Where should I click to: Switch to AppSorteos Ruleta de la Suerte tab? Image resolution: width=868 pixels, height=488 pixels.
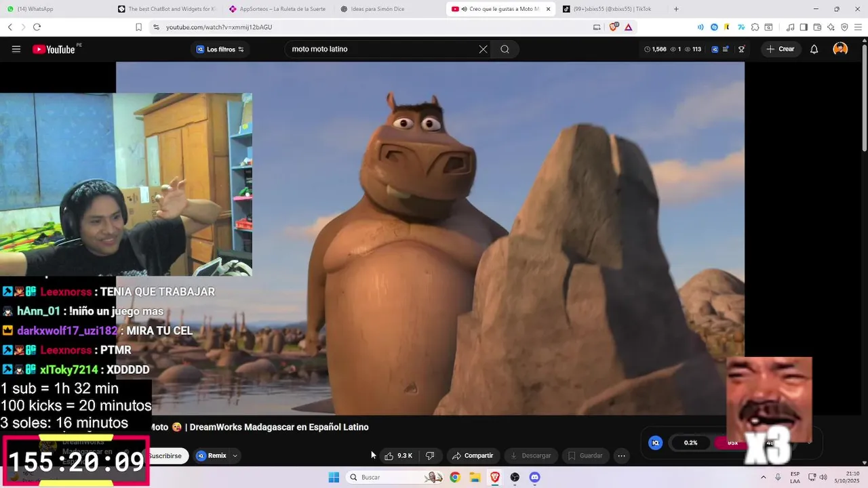(x=278, y=9)
